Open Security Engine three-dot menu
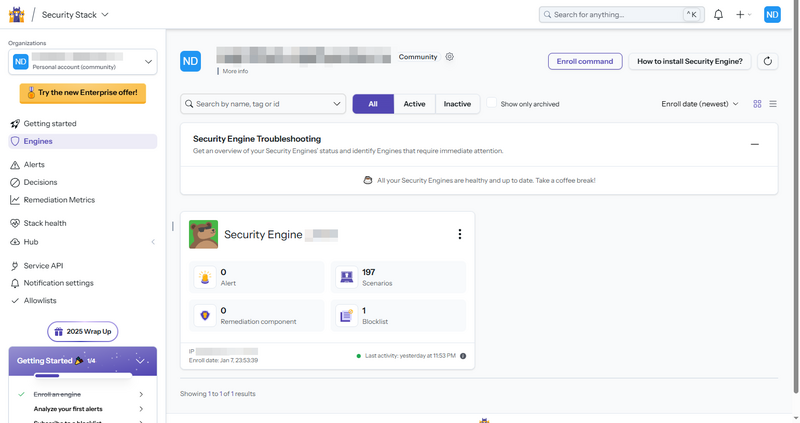The height and width of the screenshot is (423, 800). (460, 234)
